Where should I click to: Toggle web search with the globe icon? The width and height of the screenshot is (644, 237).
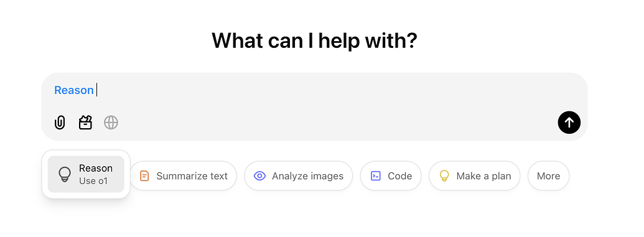pyautogui.click(x=111, y=123)
